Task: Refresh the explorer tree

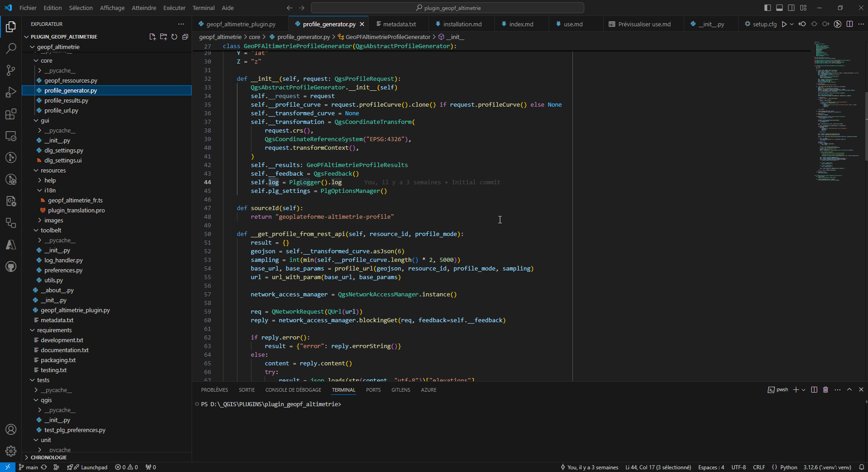Action: click(174, 37)
